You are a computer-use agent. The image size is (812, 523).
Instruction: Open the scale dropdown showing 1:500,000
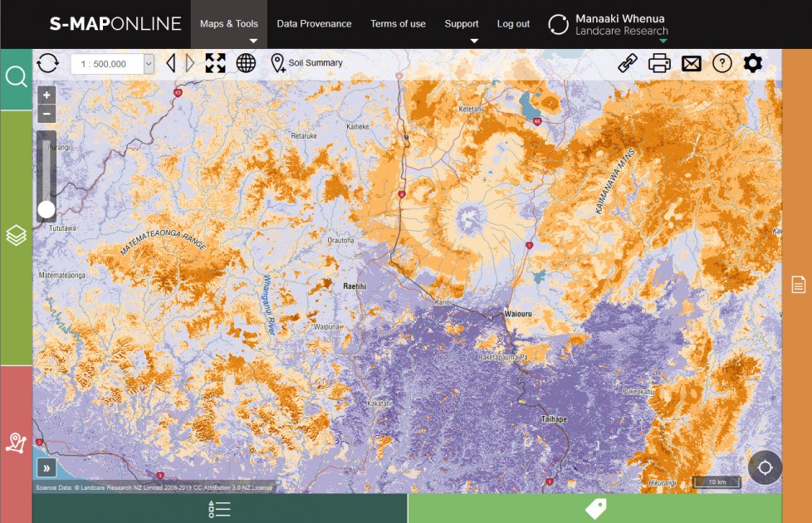pyautogui.click(x=112, y=62)
